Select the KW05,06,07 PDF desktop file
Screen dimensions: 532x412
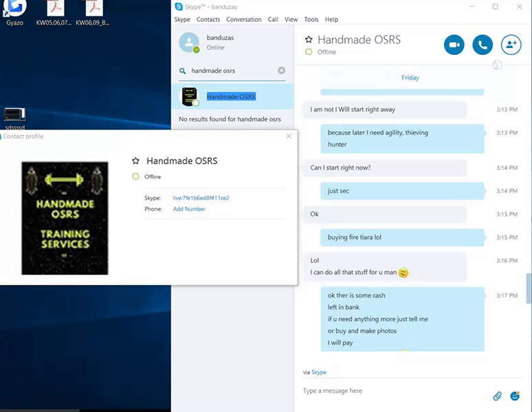tap(54, 13)
